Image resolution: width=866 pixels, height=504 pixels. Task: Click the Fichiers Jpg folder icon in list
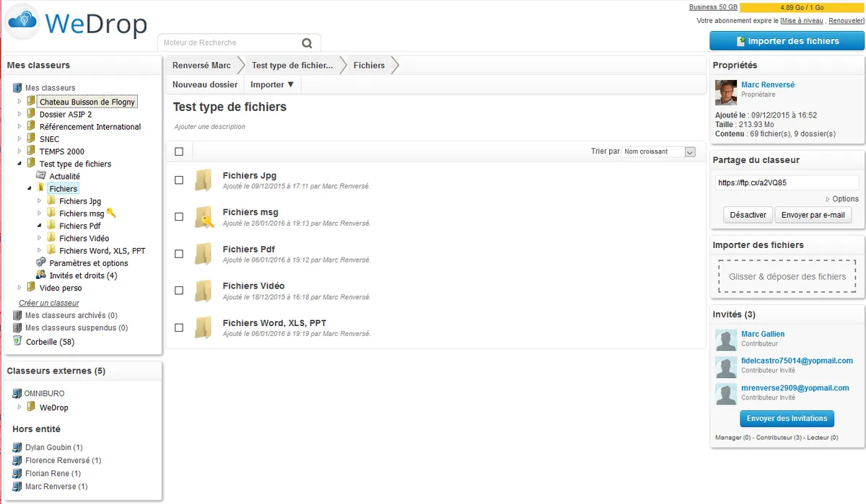coord(204,180)
